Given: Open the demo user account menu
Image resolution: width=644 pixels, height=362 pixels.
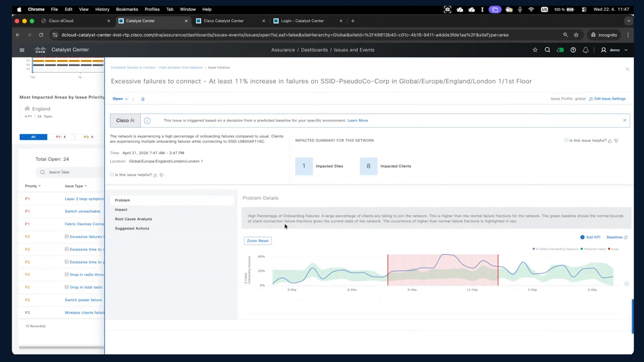Looking at the screenshot, I should tap(614, 50).
